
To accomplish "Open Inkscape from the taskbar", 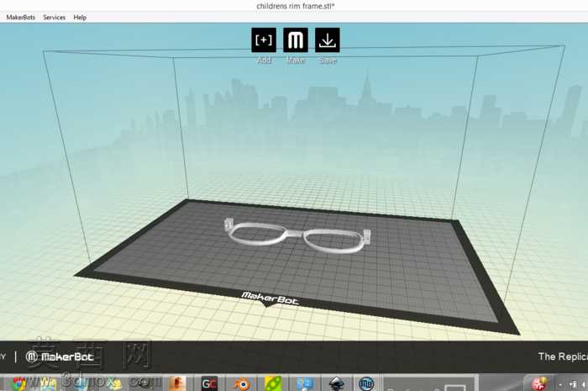I will coord(336,384).
